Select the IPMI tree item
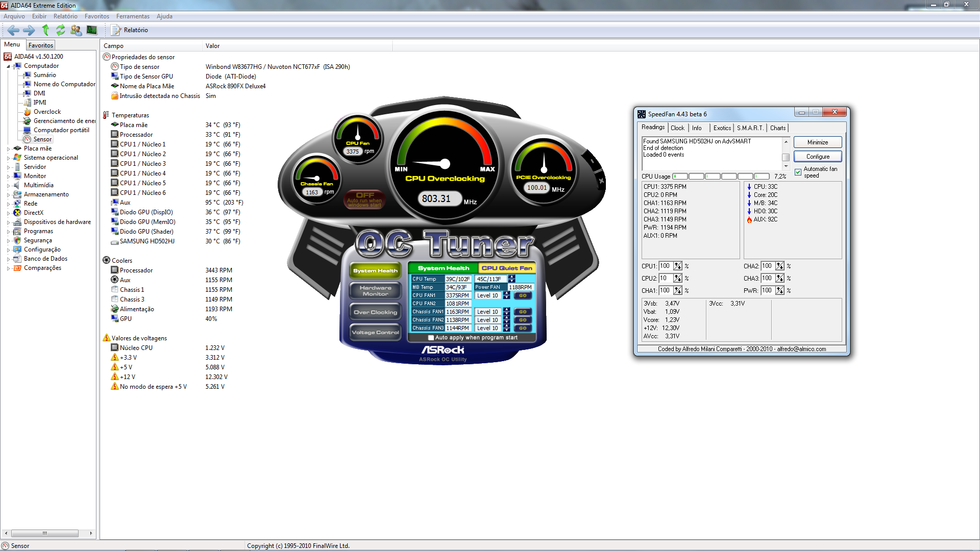The width and height of the screenshot is (980, 551). (40, 103)
